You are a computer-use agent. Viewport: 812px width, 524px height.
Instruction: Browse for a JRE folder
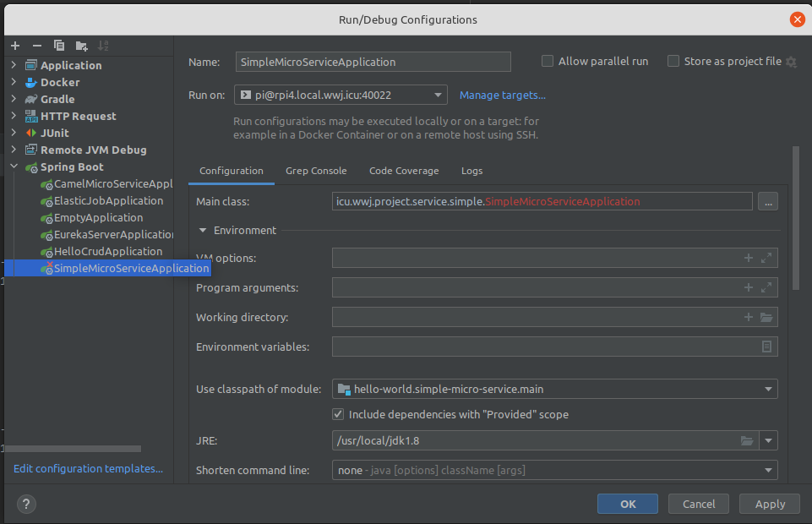tap(747, 440)
